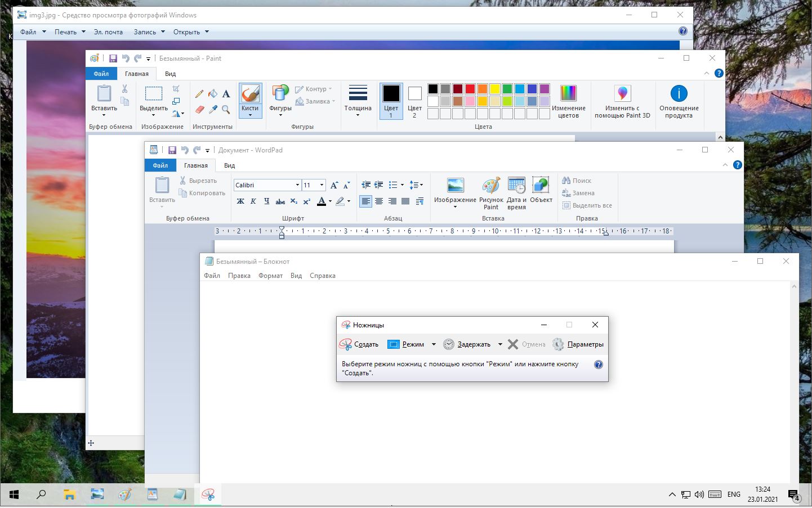This screenshot has width=812, height=508.
Task: Pick the Eraser tool in Paint
Action: click(199, 109)
